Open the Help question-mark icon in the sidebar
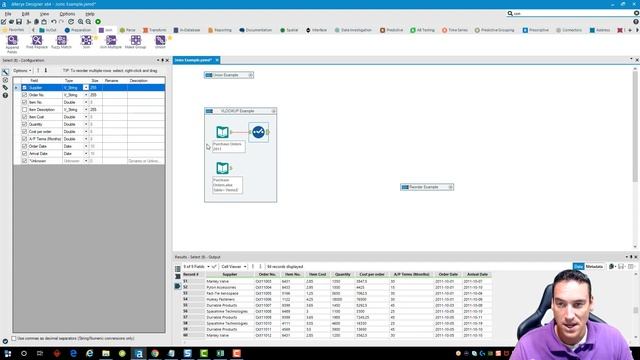 (x=5, y=95)
